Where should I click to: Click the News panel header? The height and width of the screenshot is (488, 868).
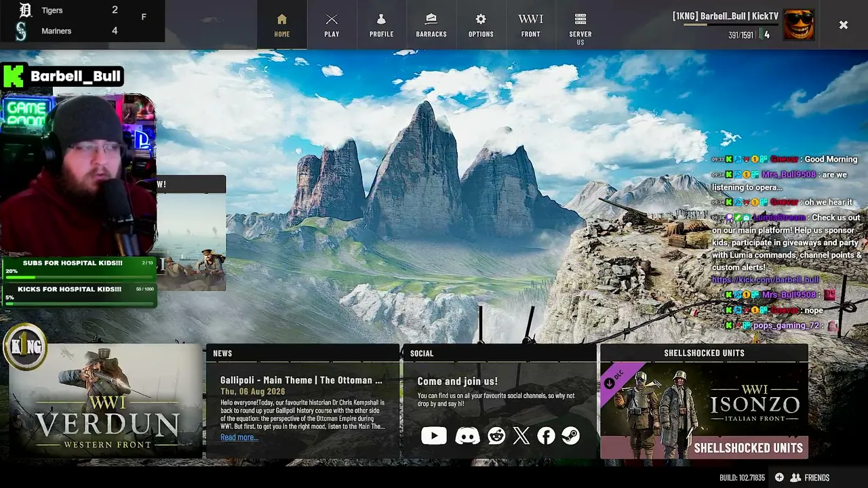point(302,353)
